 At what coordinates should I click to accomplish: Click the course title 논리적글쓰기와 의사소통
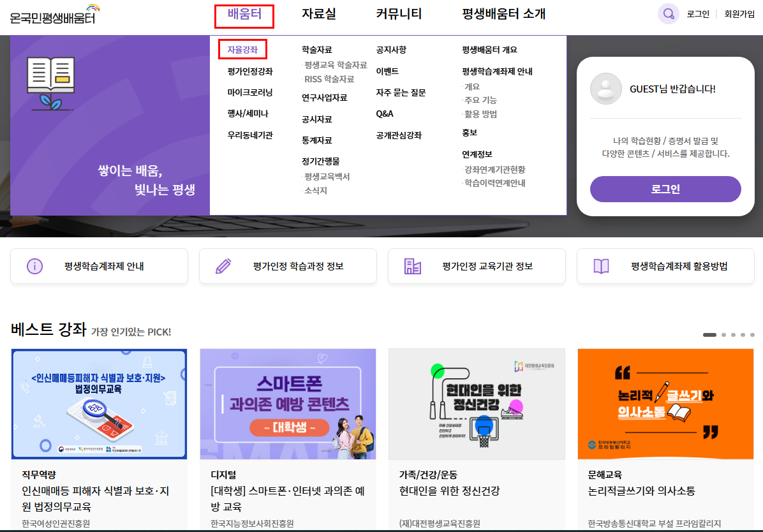pos(641,491)
